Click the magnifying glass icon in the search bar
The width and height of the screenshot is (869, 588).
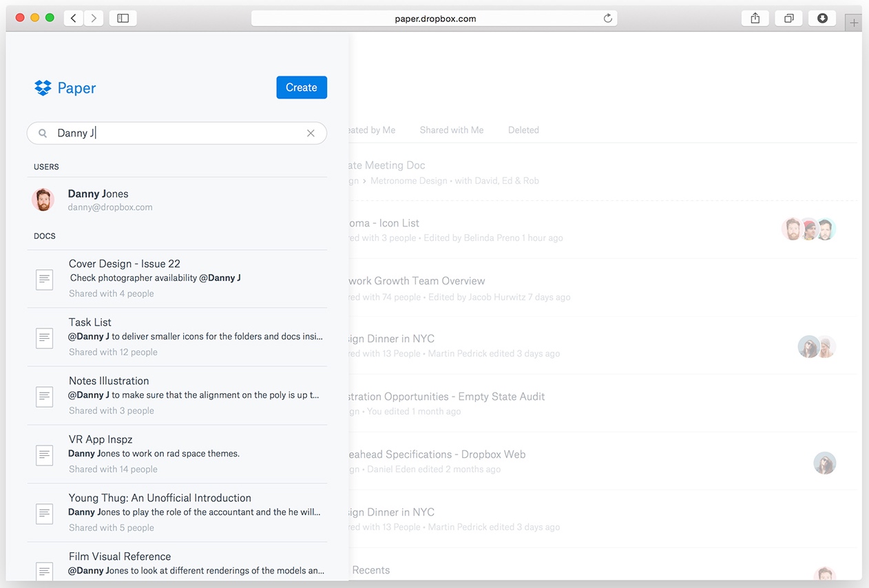[42, 133]
